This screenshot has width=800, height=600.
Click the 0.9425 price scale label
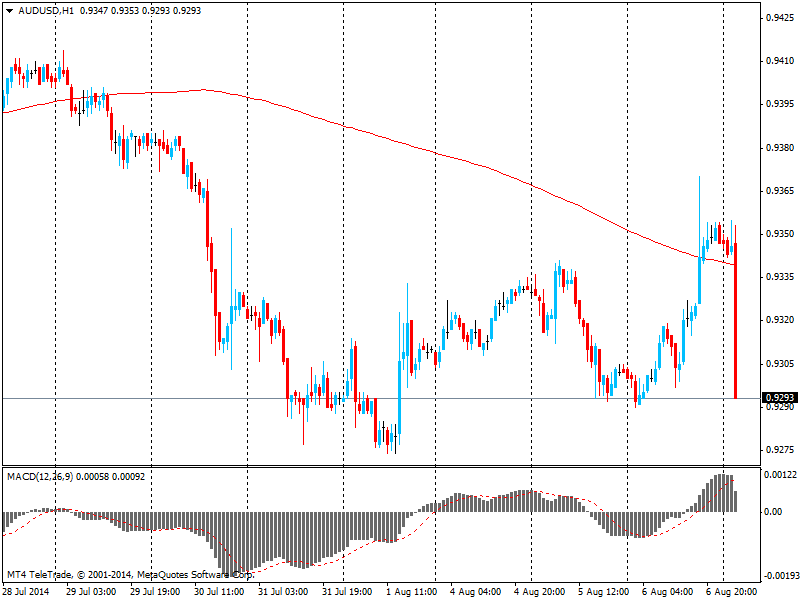(x=780, y=17)
